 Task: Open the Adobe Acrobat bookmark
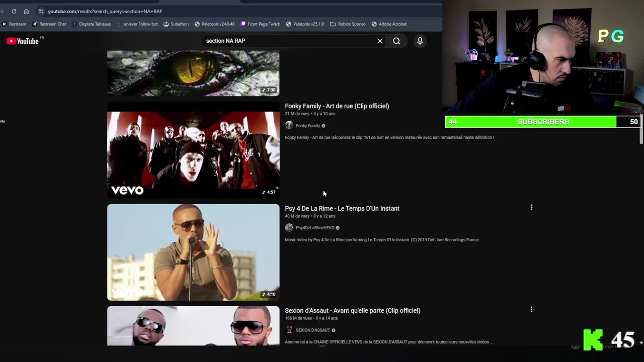click(389, 24)
